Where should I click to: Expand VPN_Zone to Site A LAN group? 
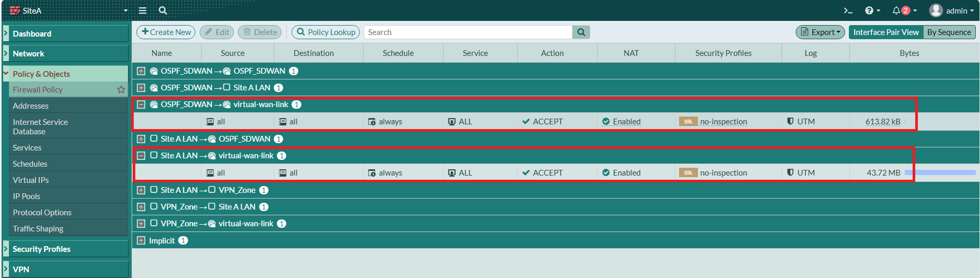(141, 207)
